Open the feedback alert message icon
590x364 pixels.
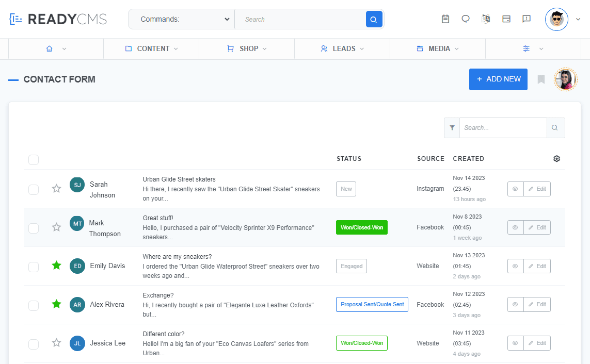[x=527, y=19]
